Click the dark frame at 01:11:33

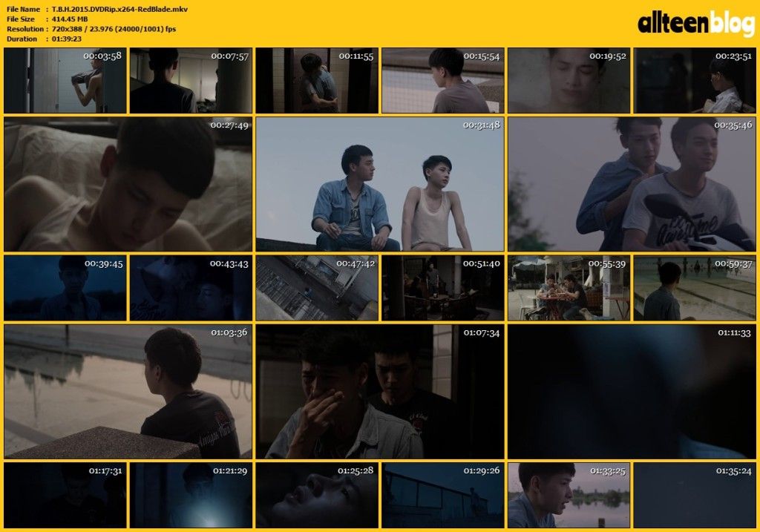632,392
